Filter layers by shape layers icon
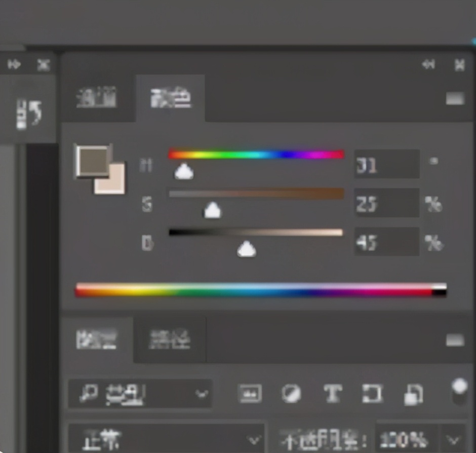Screen dimensions: 476x453 click(372, 394)
